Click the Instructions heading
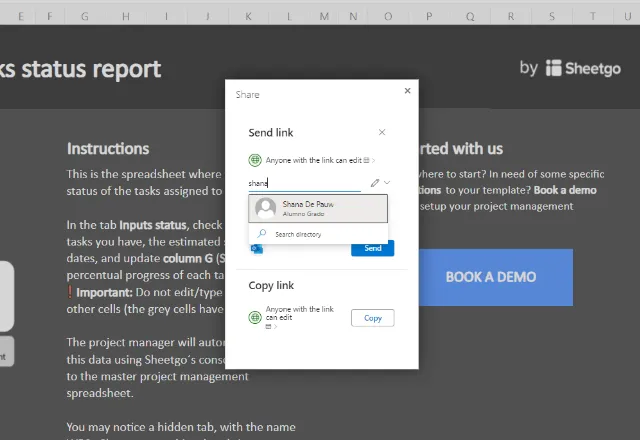Screen dimensions: 640x440 (108, 149)
